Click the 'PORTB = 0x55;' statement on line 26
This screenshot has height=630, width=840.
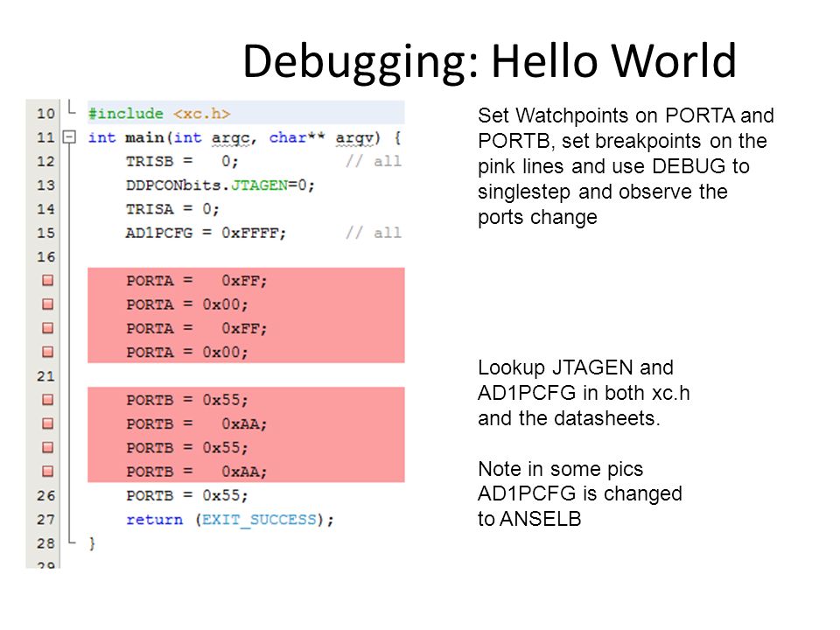click(187, 495)
